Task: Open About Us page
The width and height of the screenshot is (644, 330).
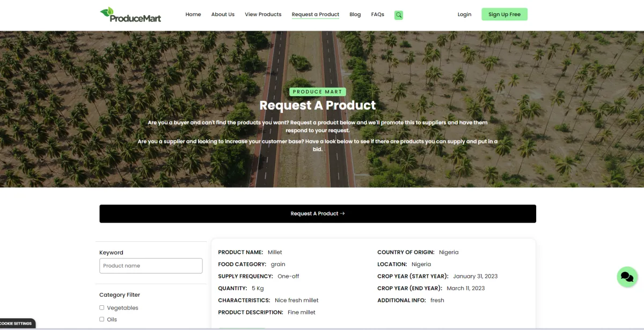Action: coord(223,15)
